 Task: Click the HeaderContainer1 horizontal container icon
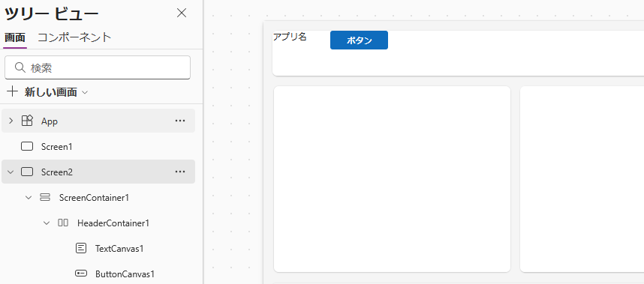(x=63, y=223)
